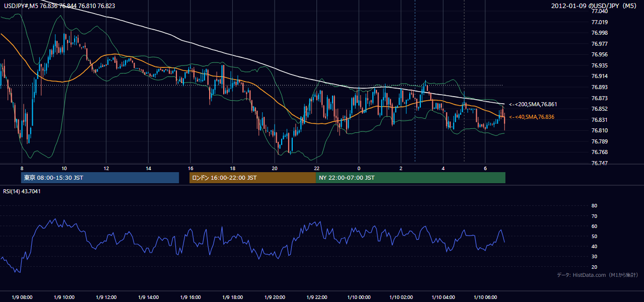Click RSI axis level 70
The width and height of the screenshot is (644, 302).
pyautogui.click(x=594, y=216)
